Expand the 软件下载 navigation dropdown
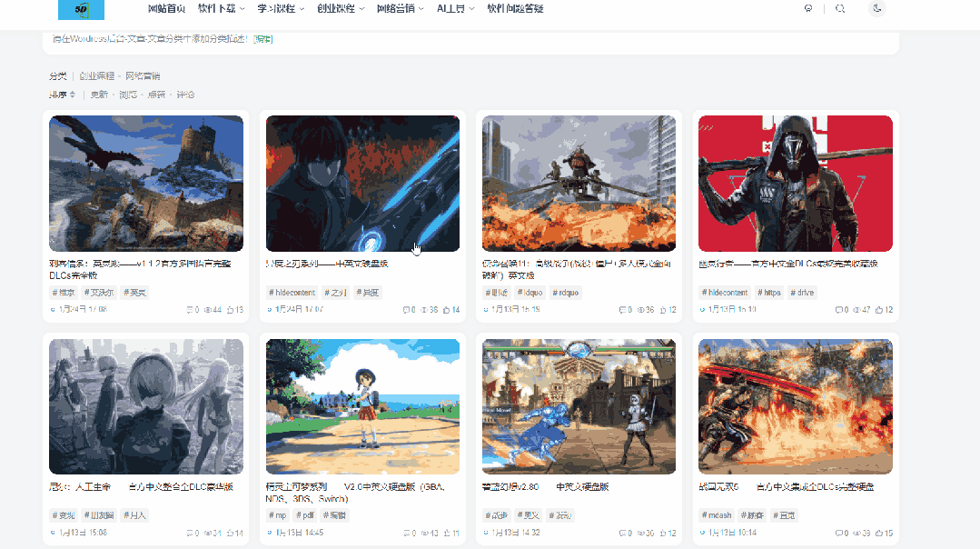The height and width of the screenshot is (549, 980). 222,9
